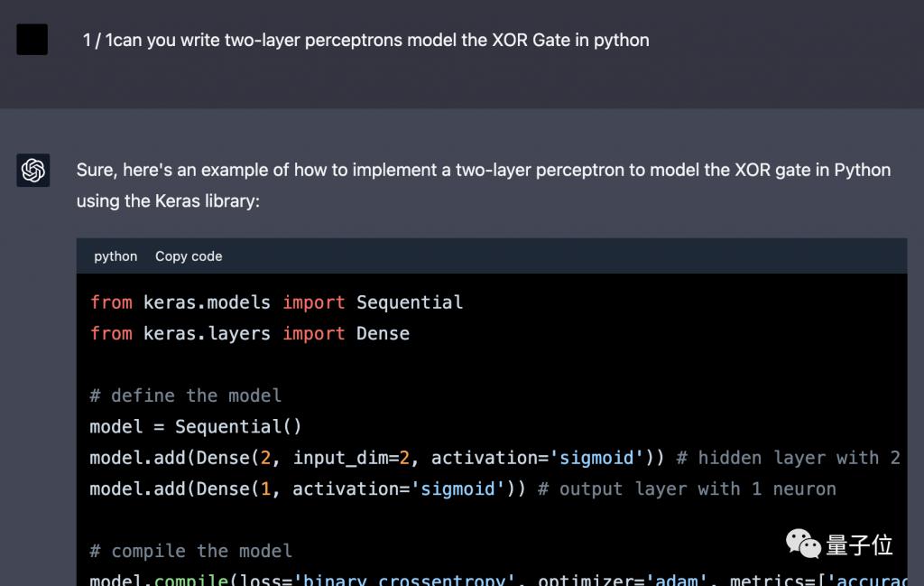Click the '# hidden layer with 2' comment
The height and width of the screenshot is (586, 924).
788,458
